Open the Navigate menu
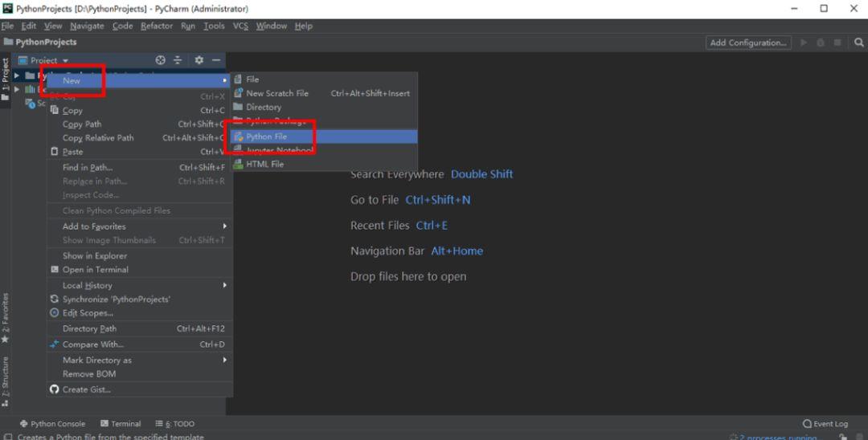 87,26
